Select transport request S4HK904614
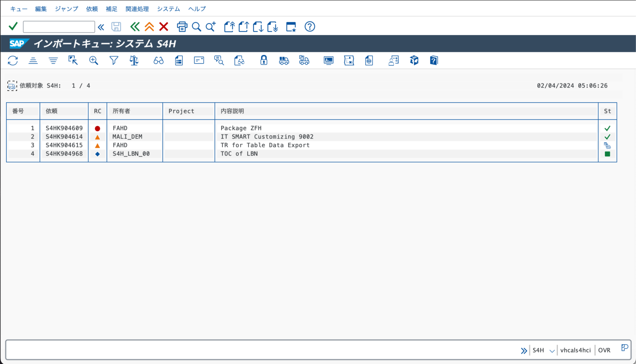Viewport: 636px width, 364px height. point(64,136)
